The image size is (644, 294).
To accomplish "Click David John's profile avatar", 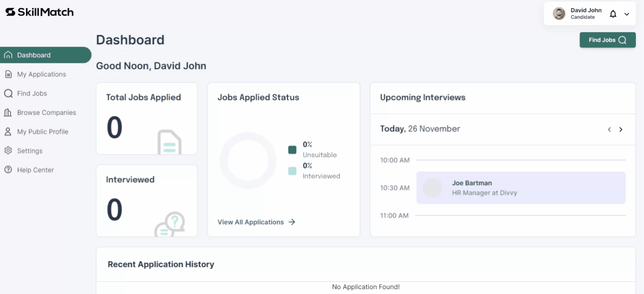I will click(559, 13).
